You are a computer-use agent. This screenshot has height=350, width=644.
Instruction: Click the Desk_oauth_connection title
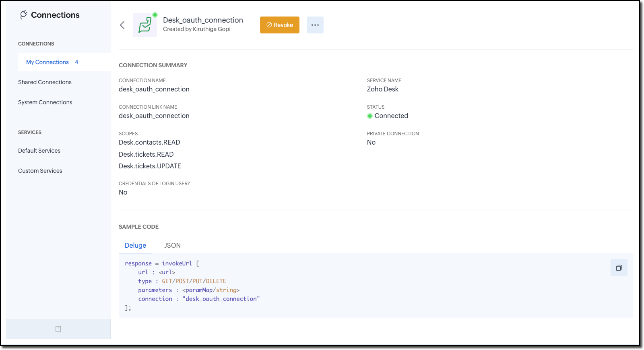click(203, 20)
